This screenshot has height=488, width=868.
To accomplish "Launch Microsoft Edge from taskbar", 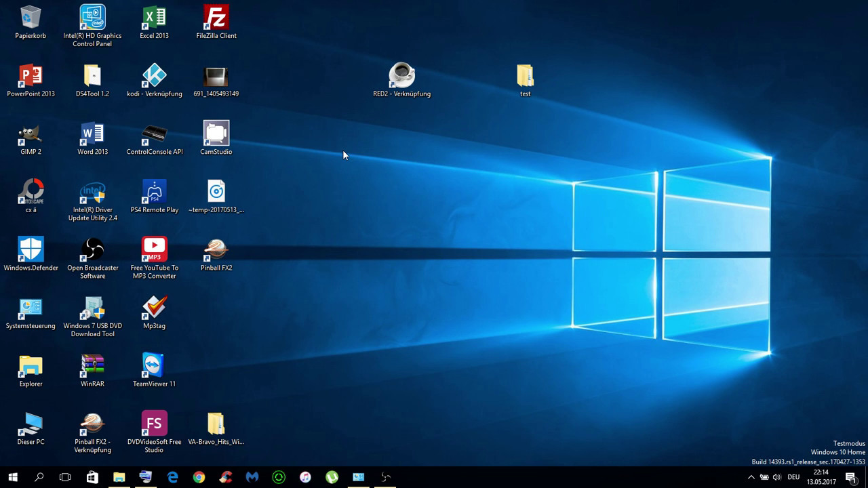I will 172,477.
